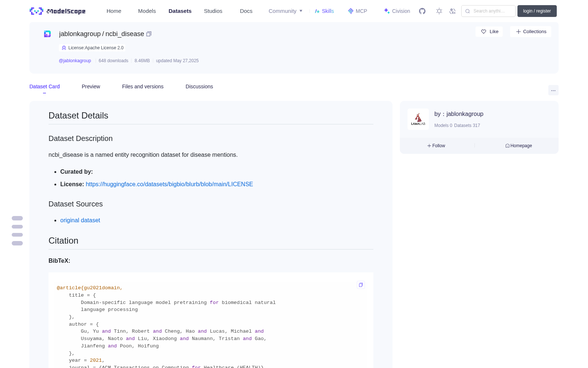Viewport: 588px width, 368px height.
Task: Click the Dataset Sources heading
Action: 76,204
